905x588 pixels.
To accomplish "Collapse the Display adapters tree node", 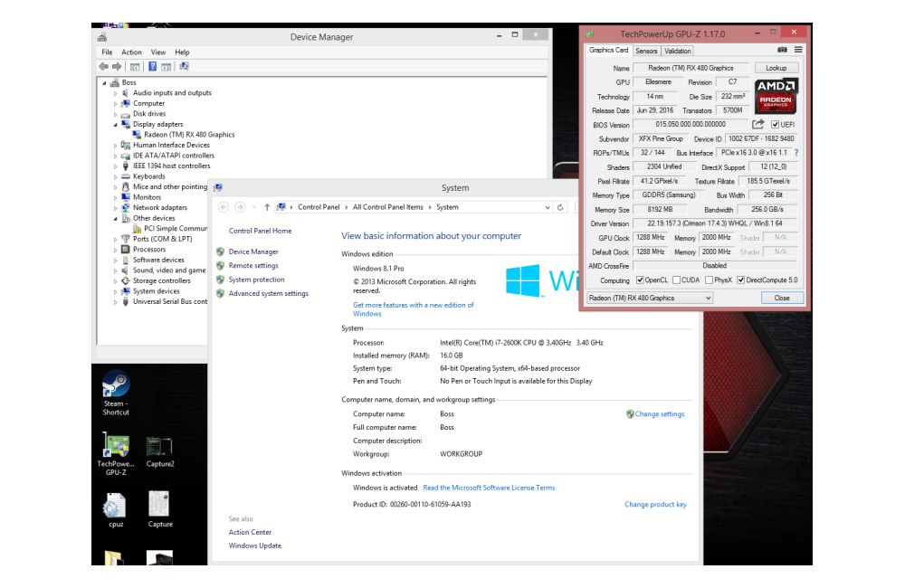I will point(115,125).
